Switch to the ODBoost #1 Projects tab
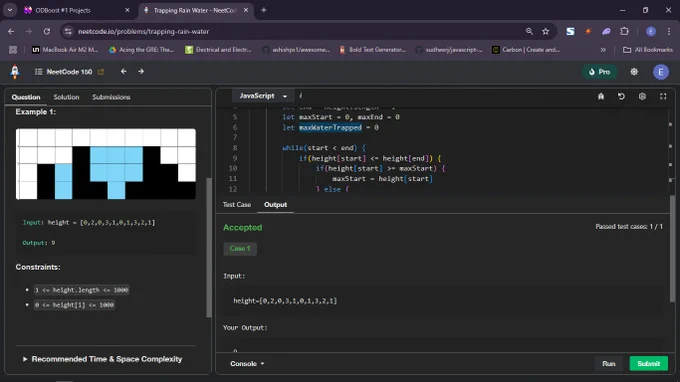680x382 pixels. (x=75, y=10)
